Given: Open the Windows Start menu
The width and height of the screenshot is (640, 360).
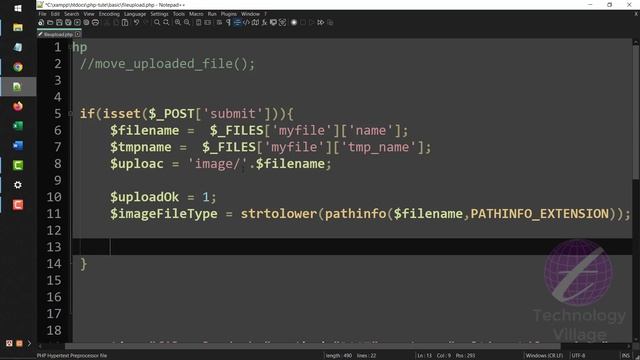Looking at the screenshot, I should [18, 8].
